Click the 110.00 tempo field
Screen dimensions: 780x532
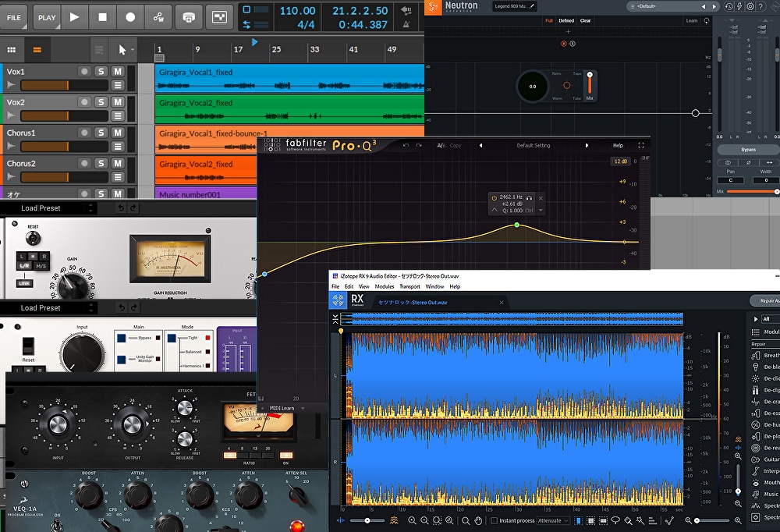pyautogui.click(x=297, y=10)
